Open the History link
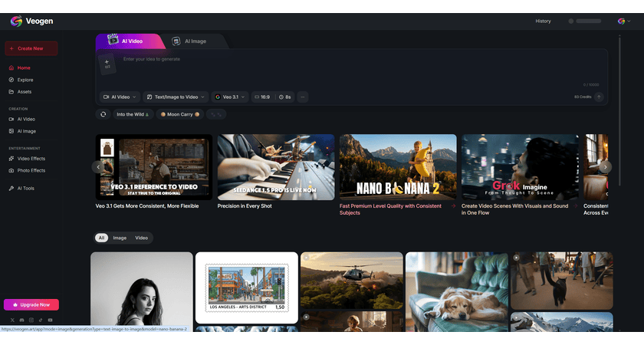 pyautogui.click(x=543, y=21)
